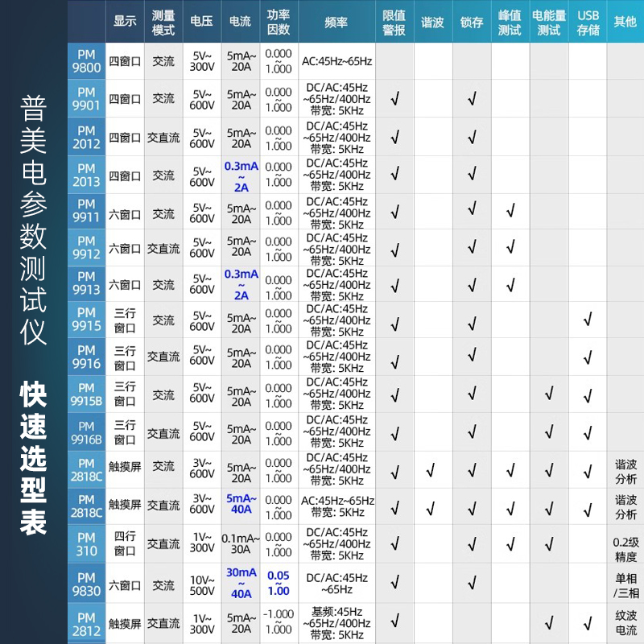This screenshot has width=644, height=644.
Task: Select the PM 9913 model cell
Action: [86, 284]
